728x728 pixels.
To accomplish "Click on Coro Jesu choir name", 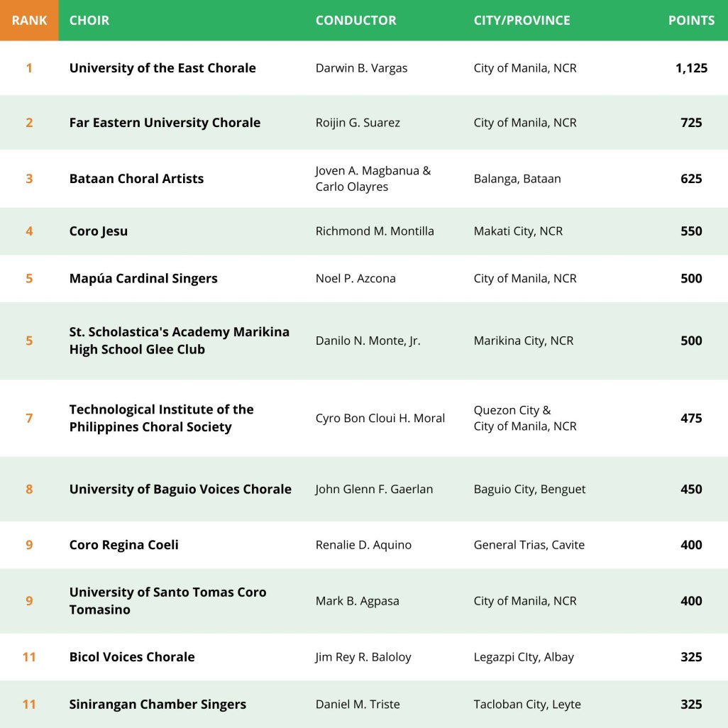I will click(x=99, y=231).
